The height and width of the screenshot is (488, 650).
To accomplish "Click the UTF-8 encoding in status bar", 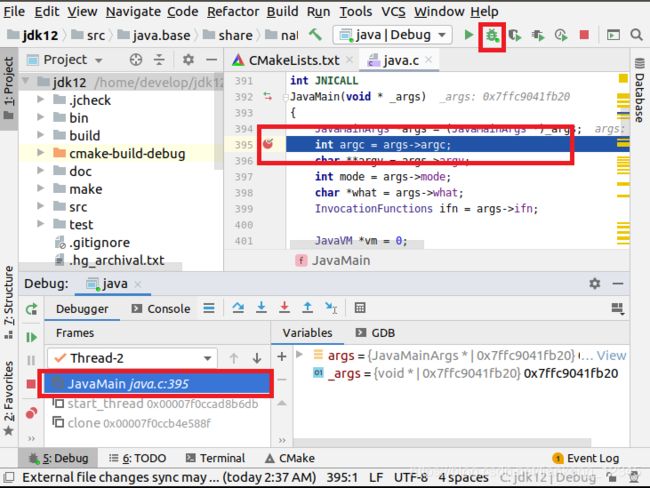I will pos(410,478).
